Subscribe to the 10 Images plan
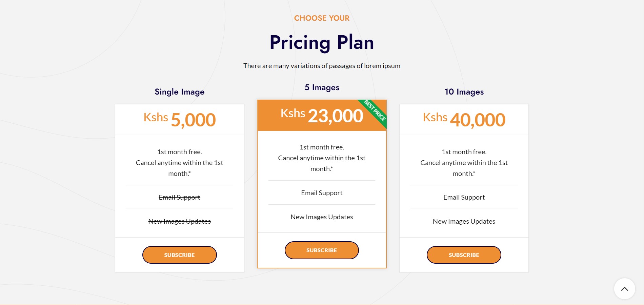This screenshot has height=305, width=644. click(x=464, y=255)
